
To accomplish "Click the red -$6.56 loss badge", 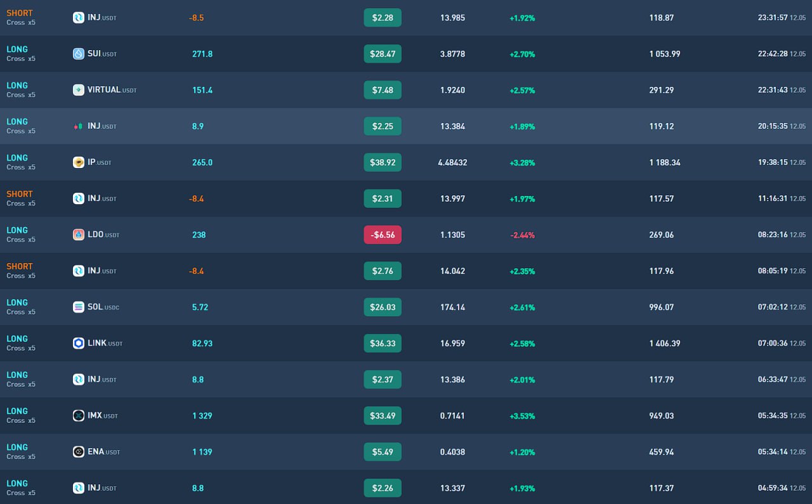I will (x=383, y=235).
